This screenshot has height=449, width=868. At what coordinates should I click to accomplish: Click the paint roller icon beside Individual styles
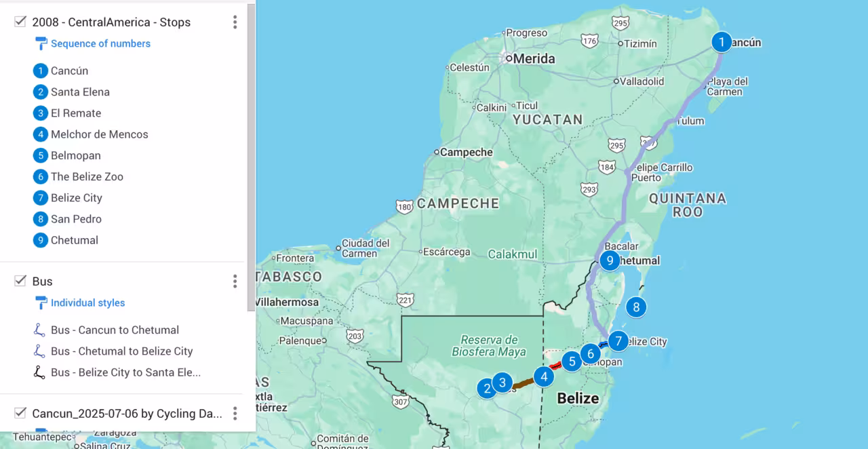coord(41,303)
